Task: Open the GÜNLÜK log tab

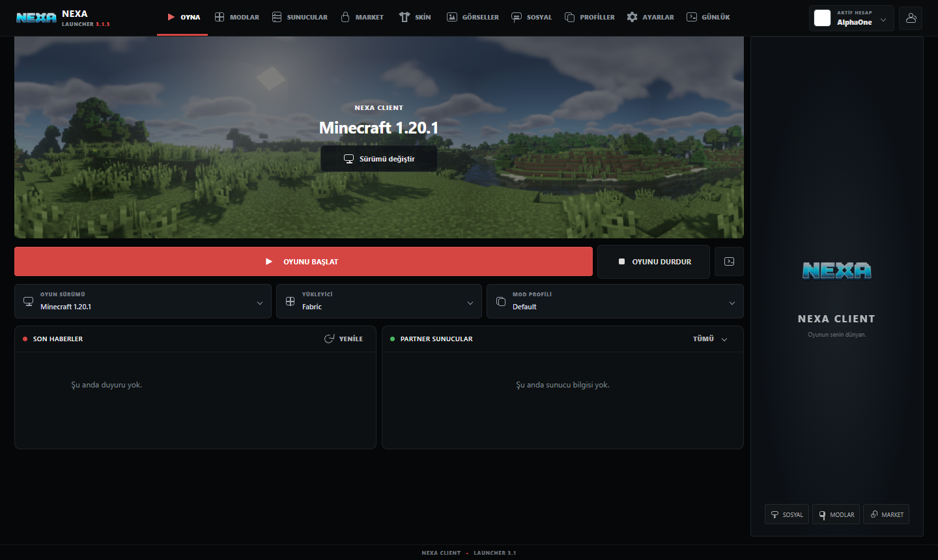Action: pyautogui.click(x=708, y=18)
